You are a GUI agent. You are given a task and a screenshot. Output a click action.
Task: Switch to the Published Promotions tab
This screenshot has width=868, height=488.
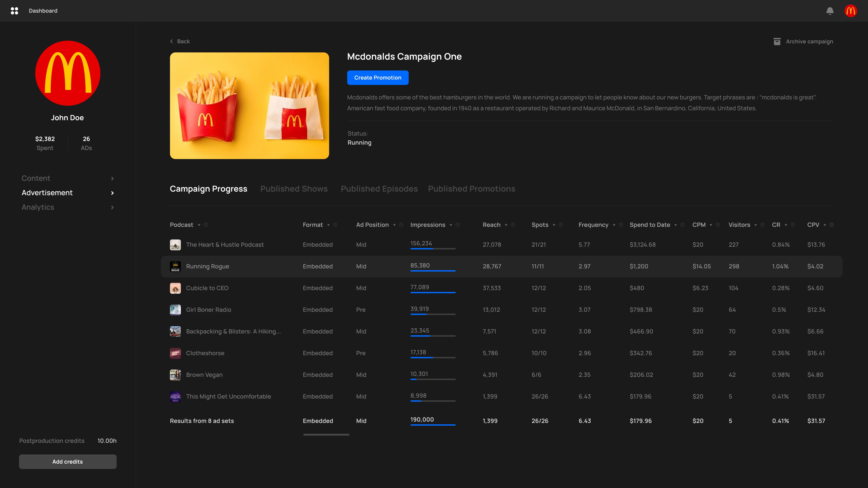(x=471, y=189)
